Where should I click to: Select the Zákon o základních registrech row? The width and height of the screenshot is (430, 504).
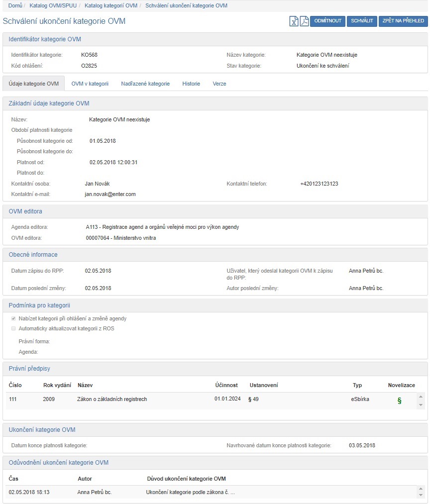[112, 399]
